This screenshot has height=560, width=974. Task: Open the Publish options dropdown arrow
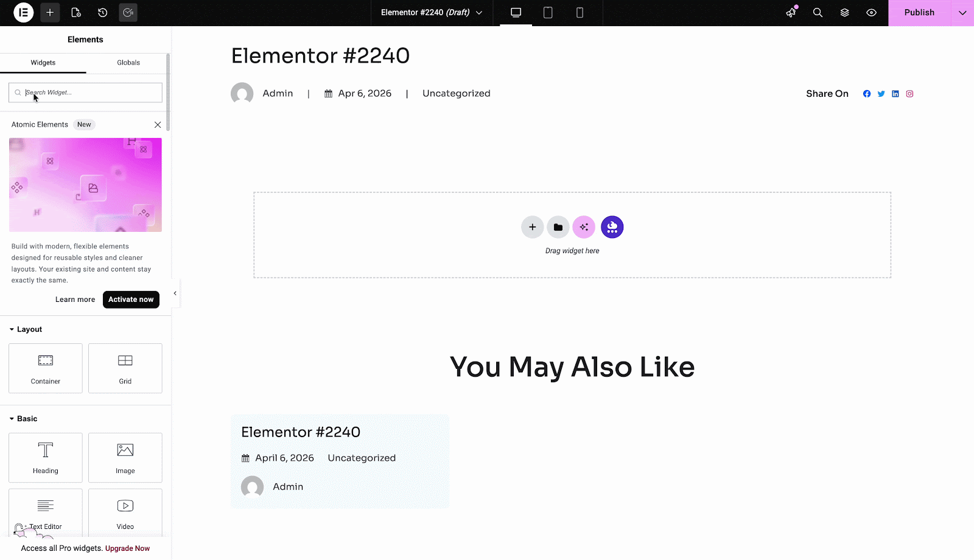point(963,12)
